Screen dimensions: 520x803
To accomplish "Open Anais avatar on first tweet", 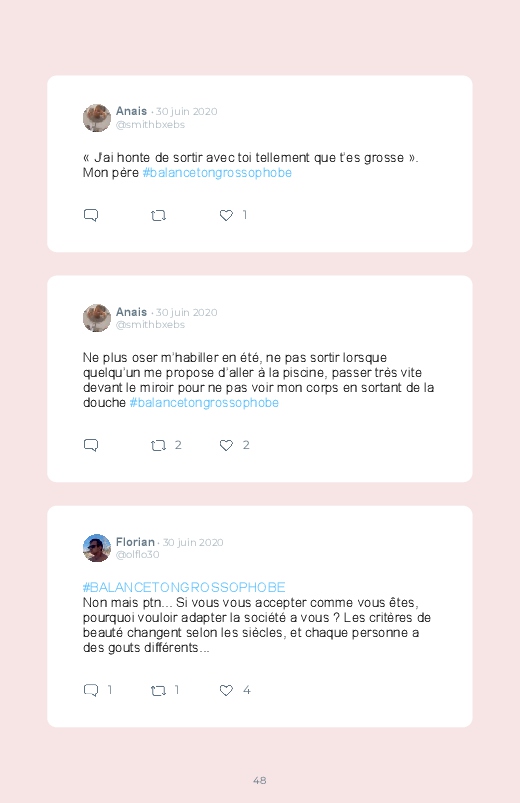I will point(97,118).
